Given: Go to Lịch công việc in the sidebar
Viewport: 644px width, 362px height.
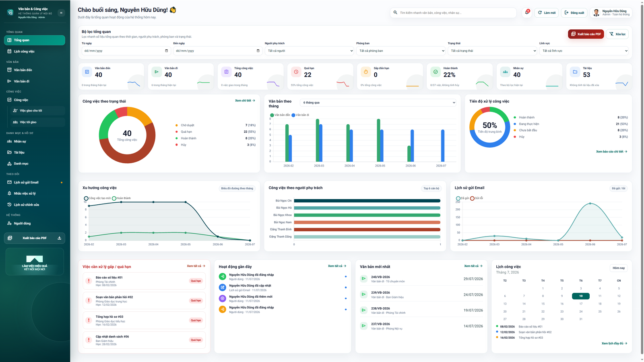Looking at the screenshot, I should [35, 51].
